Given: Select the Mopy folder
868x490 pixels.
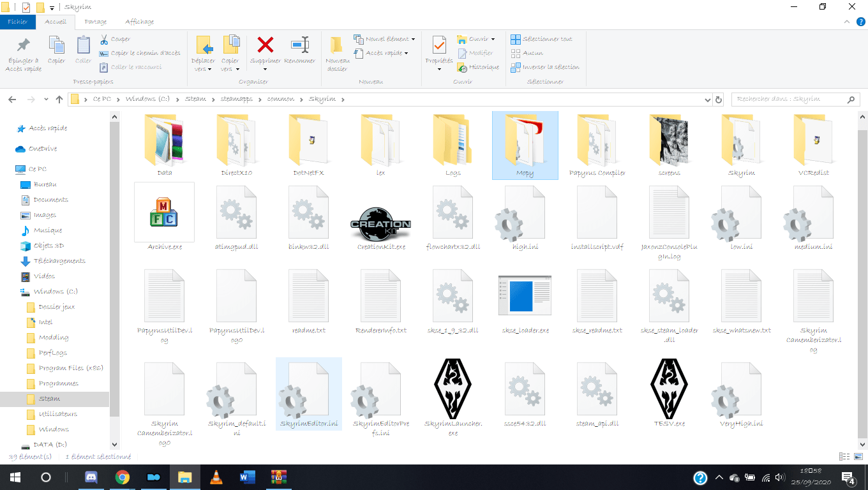Looking at the screenshot, I should [x=525, y=145].
